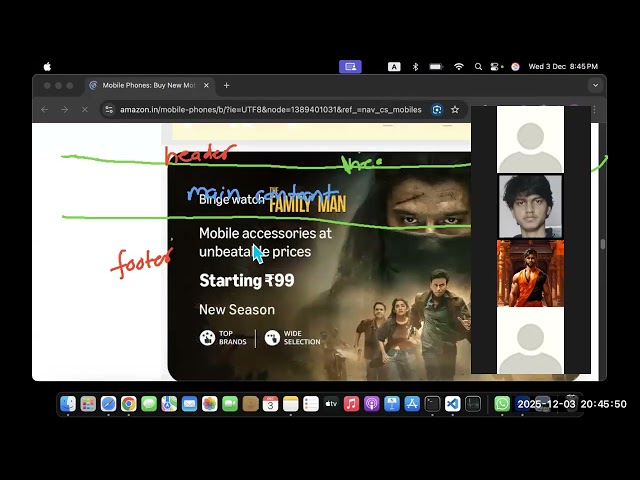Click the Starting ₹99 offer text
Image resolution: width=640 pixels, height=480 pixels.
[247, 280]
